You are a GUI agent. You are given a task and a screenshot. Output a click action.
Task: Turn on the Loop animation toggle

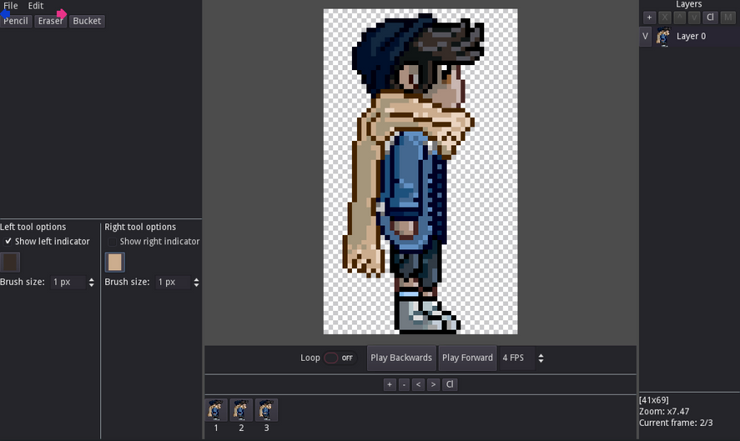331,358
